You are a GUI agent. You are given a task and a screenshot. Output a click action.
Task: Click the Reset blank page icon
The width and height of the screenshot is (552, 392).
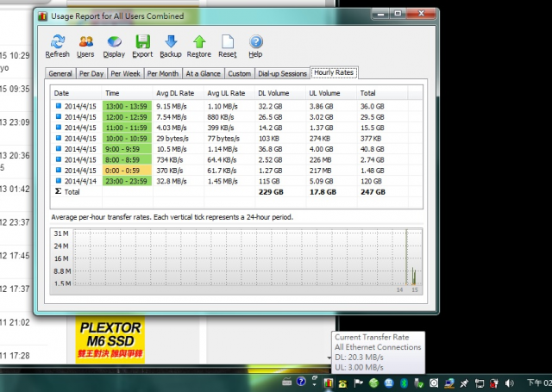(228, 46)
